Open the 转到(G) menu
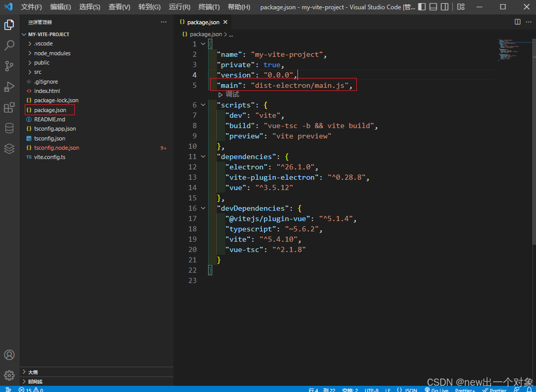Image resolution: width=536 pixels, height=392 pixels. (149, 7)
